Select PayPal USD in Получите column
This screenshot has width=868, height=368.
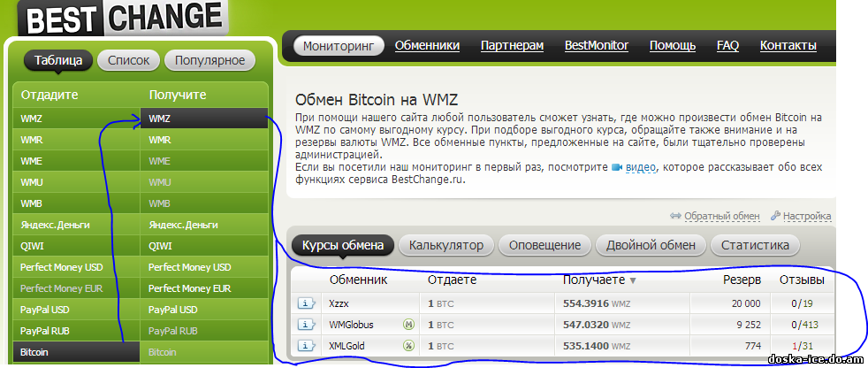click(x=204, y=310)
